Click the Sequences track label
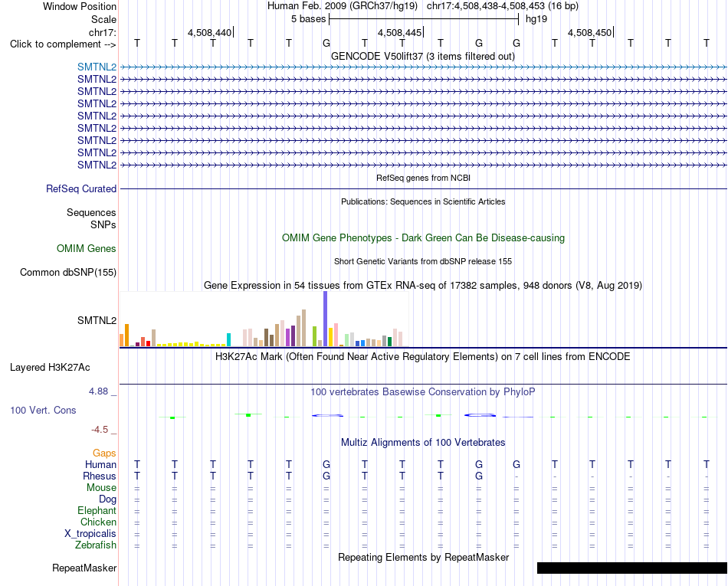728x586 pixels. (91, 212)
